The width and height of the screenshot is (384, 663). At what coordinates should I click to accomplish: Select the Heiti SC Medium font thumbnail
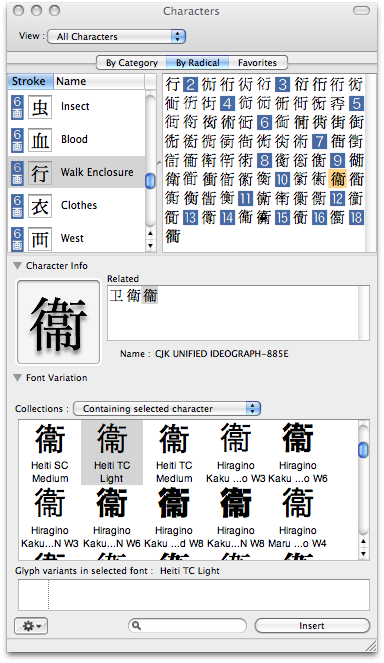[50, 453]
